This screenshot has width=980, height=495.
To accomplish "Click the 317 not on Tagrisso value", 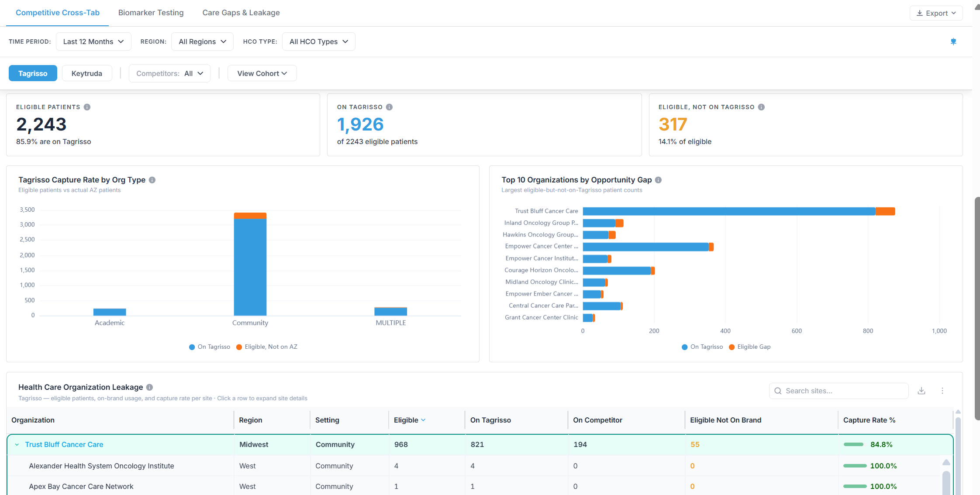I will point(673,124).
